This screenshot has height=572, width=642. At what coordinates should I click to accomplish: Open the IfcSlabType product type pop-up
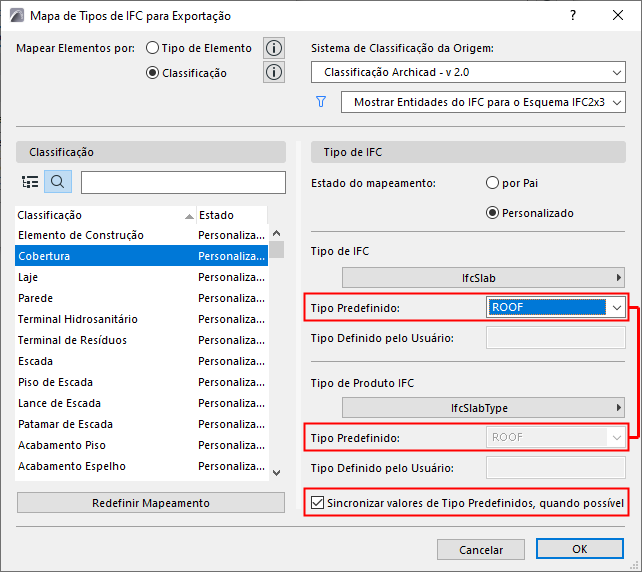(483, 408)
